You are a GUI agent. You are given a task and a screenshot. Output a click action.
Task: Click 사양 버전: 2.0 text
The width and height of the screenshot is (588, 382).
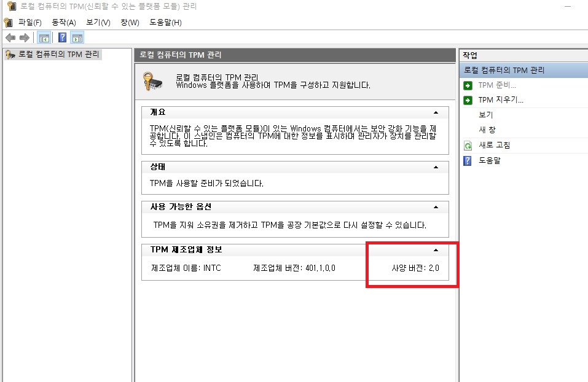(415, 268)
